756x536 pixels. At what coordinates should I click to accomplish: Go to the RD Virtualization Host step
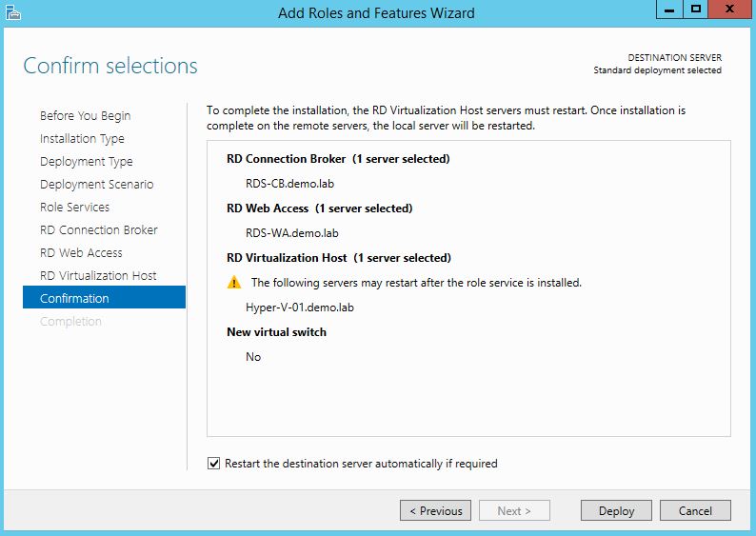(98, 275)
